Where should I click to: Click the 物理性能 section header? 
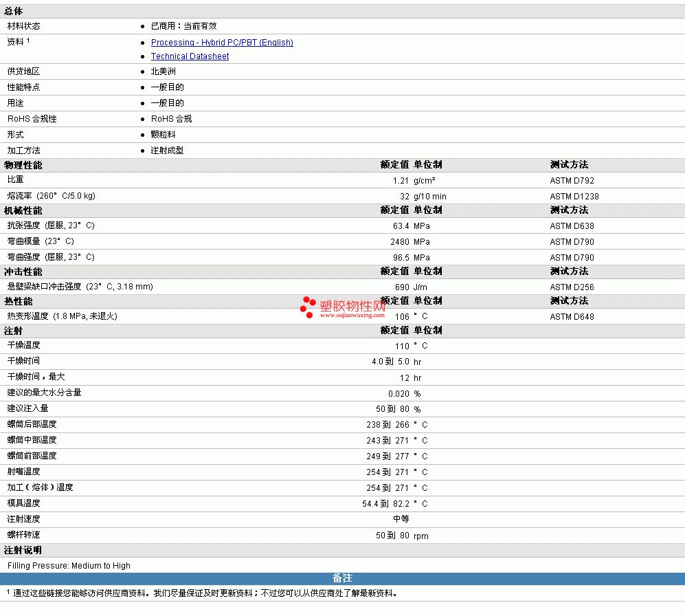click(23, 165)
